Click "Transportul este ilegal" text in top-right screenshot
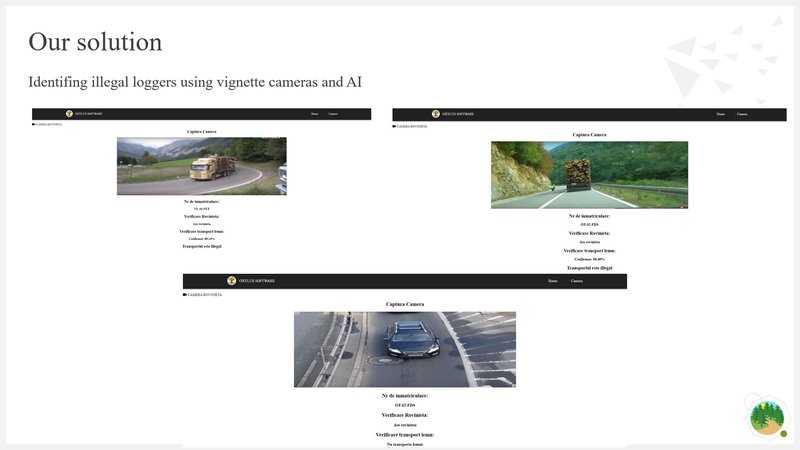 (589, 268)
